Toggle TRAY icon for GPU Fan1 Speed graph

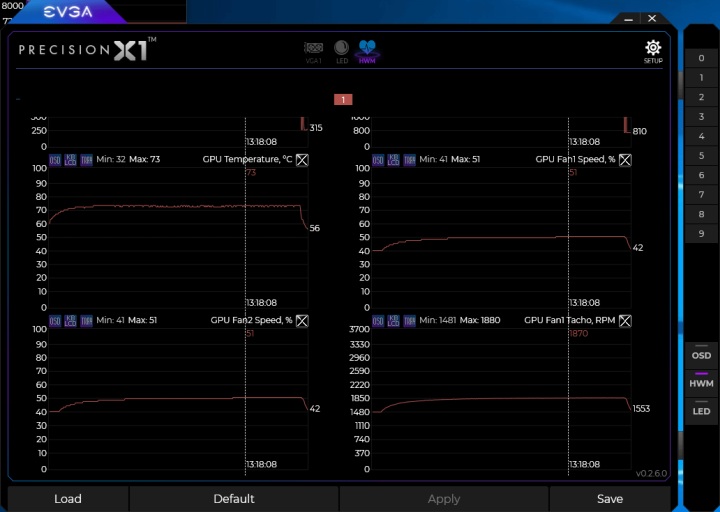409,160
